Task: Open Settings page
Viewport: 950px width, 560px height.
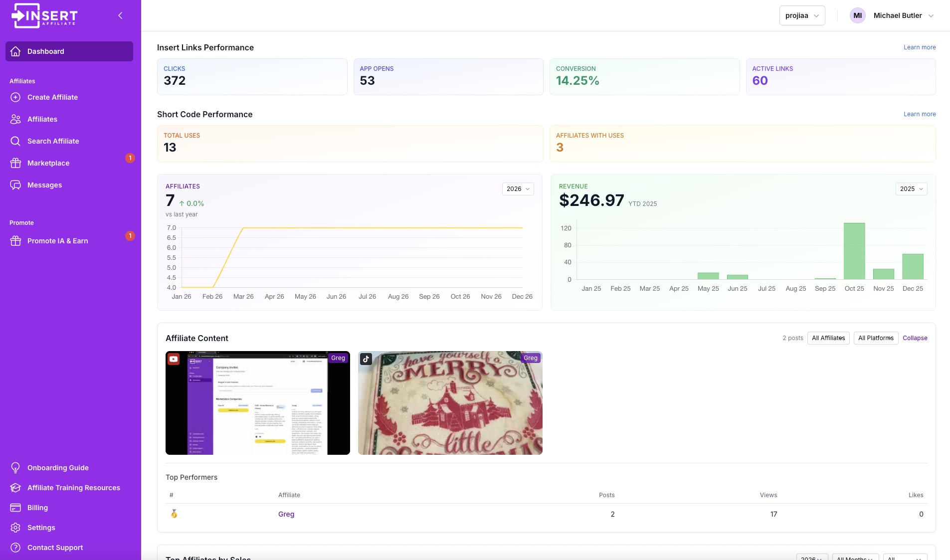Action: pyautogui.click(x=69, y=528)
